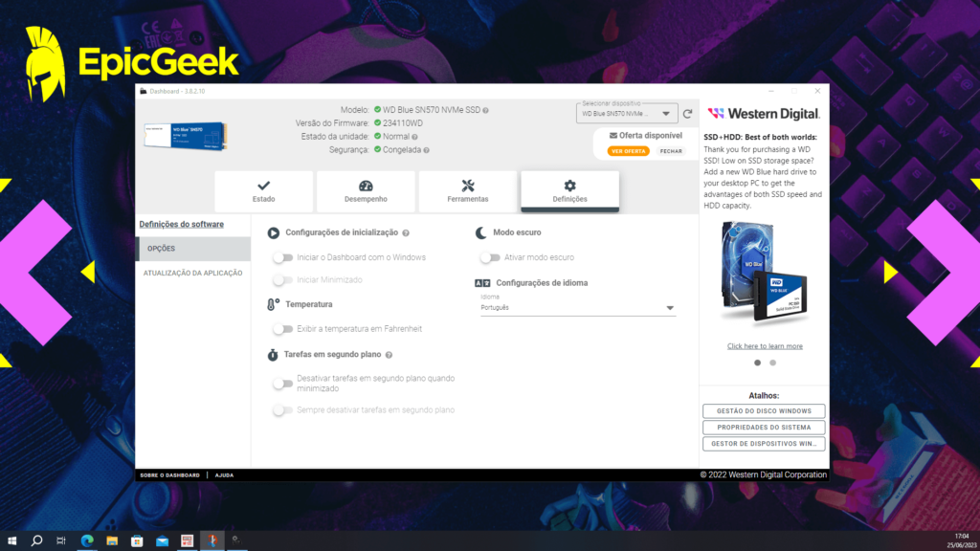Turn on Exibir a temperatura em Fahrenheit
980x551 pixels.
[x=282, y=329]
